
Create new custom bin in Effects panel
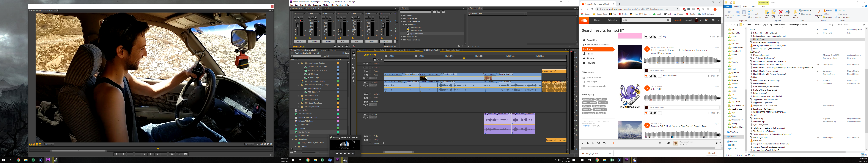pos(459,46)
